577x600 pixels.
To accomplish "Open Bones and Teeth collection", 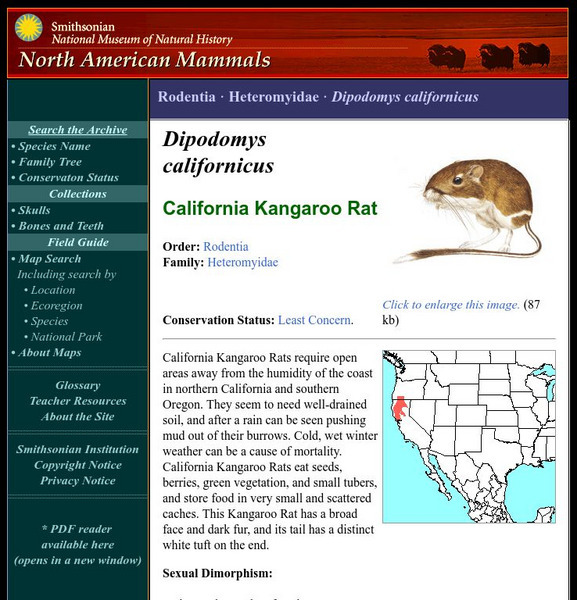I will point(61,226).
